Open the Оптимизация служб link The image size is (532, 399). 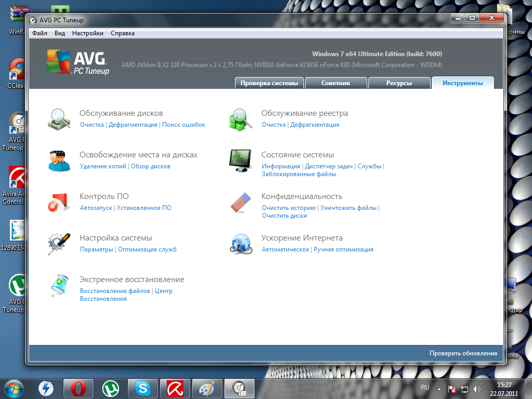[147, 249]
